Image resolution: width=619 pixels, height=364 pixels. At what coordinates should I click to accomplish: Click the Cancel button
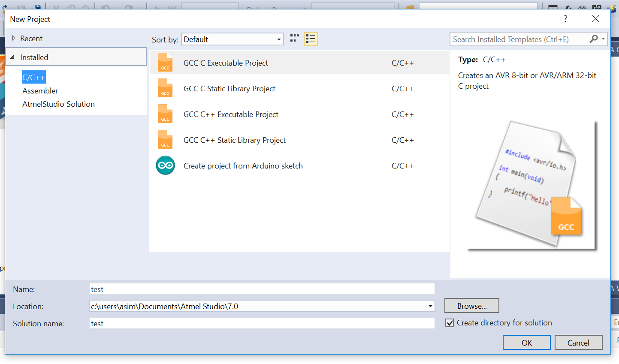[x=578, y=343]
